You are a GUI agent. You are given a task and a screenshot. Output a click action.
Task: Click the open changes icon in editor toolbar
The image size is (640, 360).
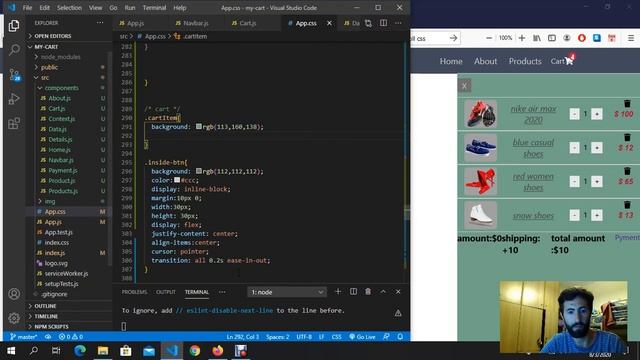(x=368, y=23)
